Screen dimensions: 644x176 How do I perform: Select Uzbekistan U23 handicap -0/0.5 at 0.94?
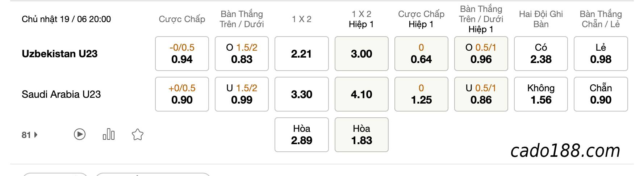click(x=182, y=54)
